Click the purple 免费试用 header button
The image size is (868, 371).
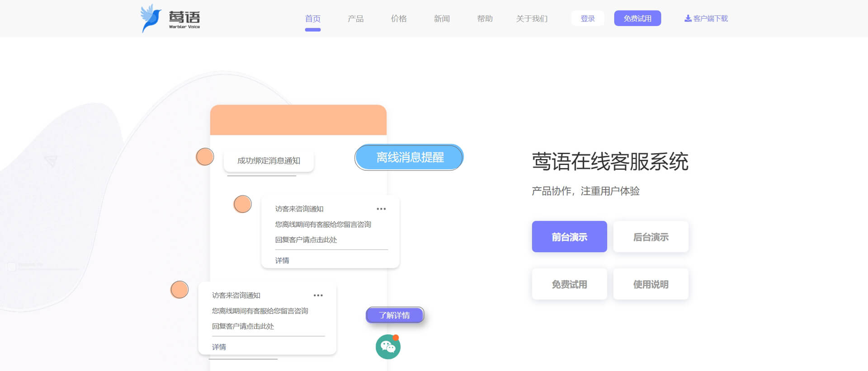(637, 19)
